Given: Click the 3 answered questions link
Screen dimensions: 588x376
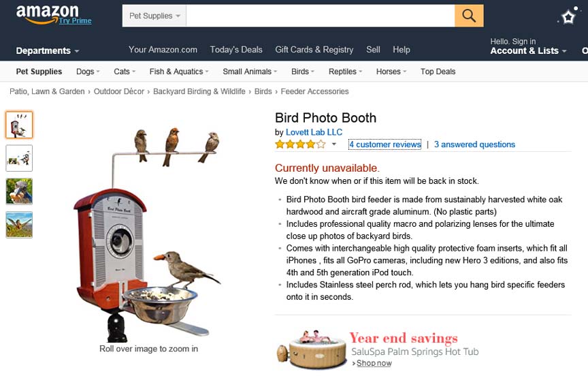Looking at the screenshot, I should click(x=474, y=144).
